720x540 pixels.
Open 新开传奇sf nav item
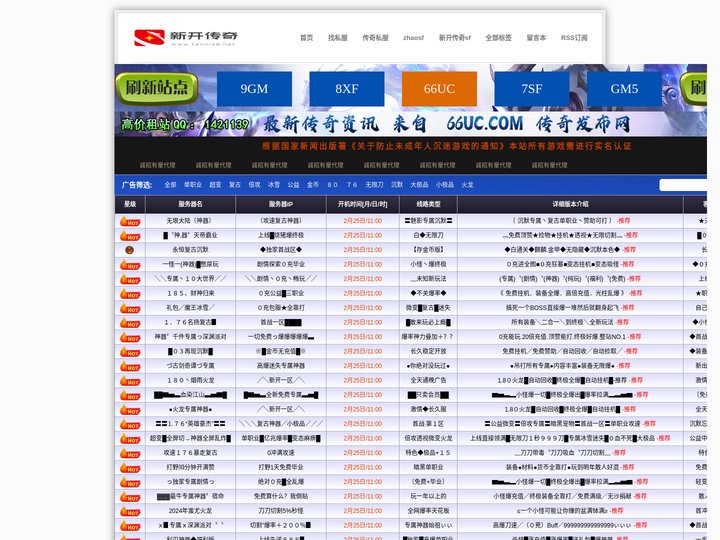click(455, 38)
